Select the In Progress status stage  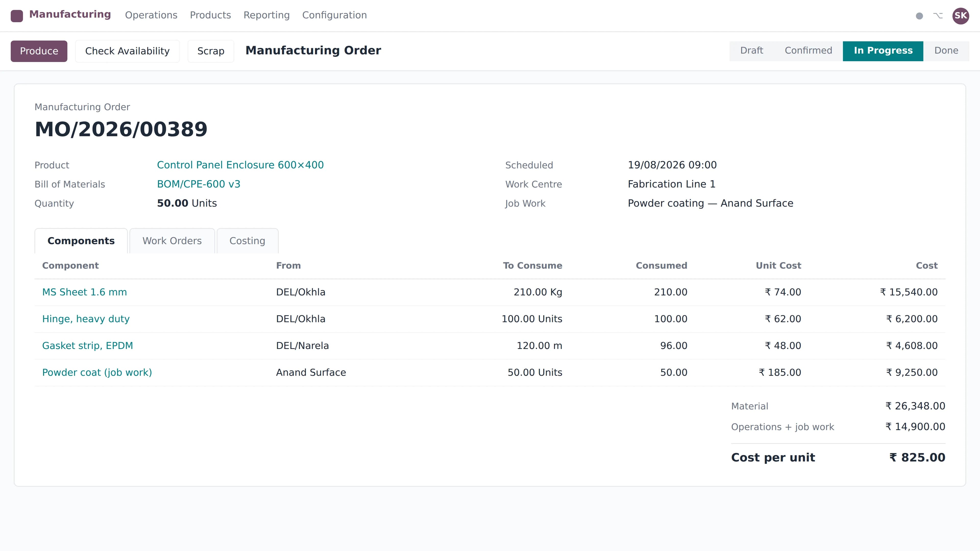(883, 51)
